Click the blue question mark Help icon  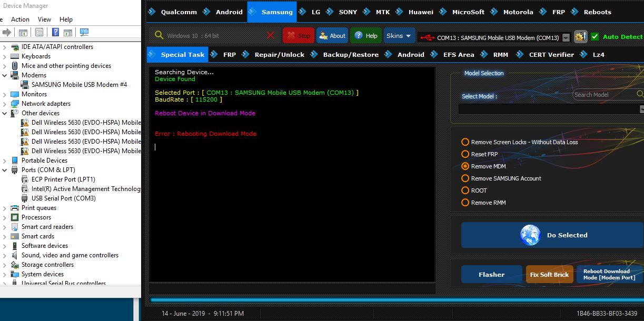55,32
